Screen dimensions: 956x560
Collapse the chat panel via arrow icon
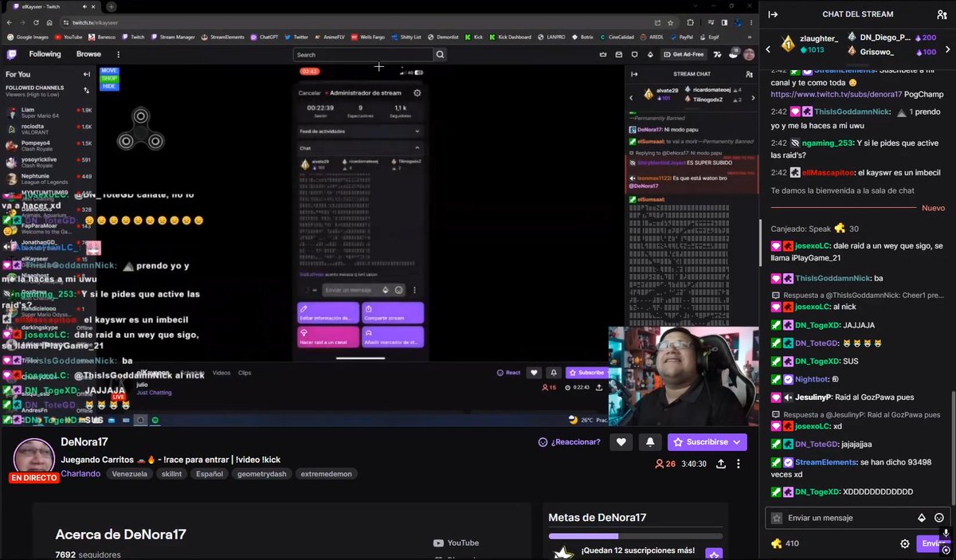coord(773,14)
